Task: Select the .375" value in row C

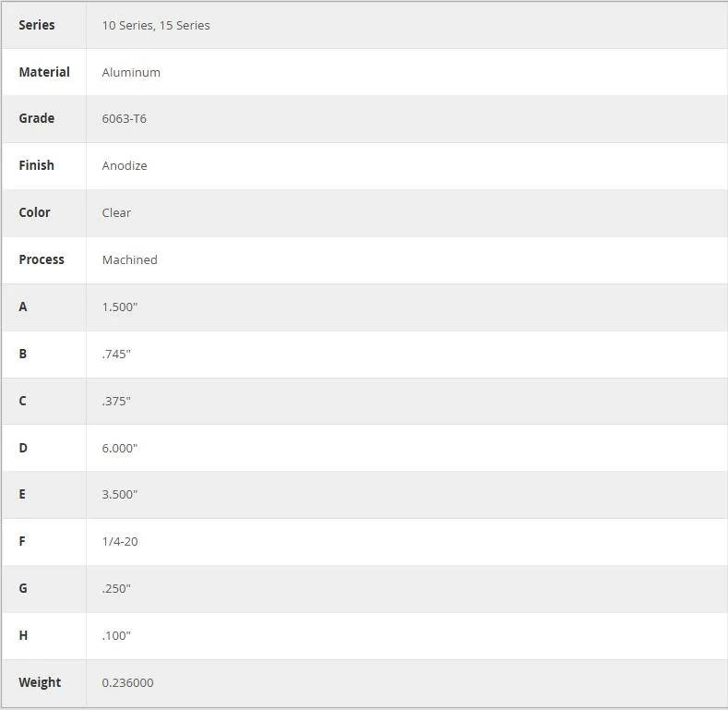Action: (x=116, y=401)
